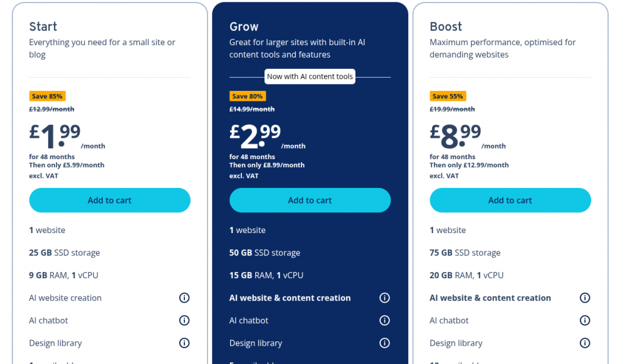This screenshot has width=642, height=364.
Task: Open Grow plan AI website & content creation info
Action: tap(385, 298)
